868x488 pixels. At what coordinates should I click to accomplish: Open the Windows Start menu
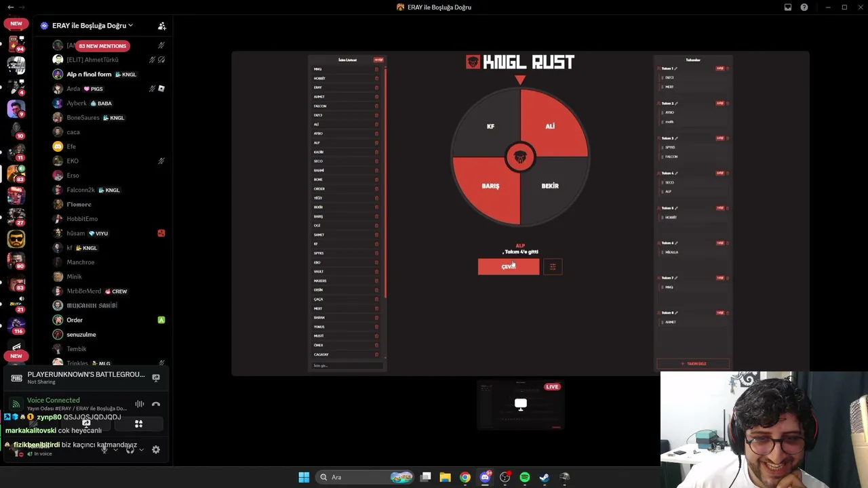click(304, 477)
